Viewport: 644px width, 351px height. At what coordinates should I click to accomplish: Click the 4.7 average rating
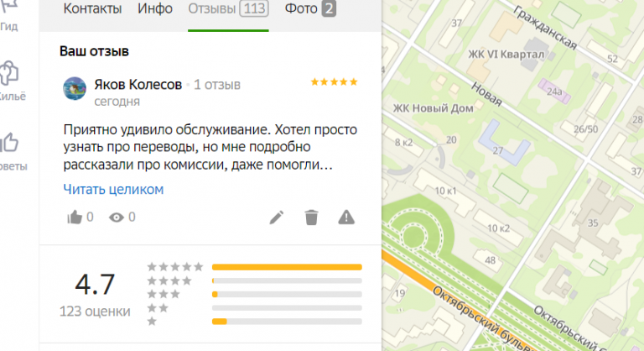point(95,285)
